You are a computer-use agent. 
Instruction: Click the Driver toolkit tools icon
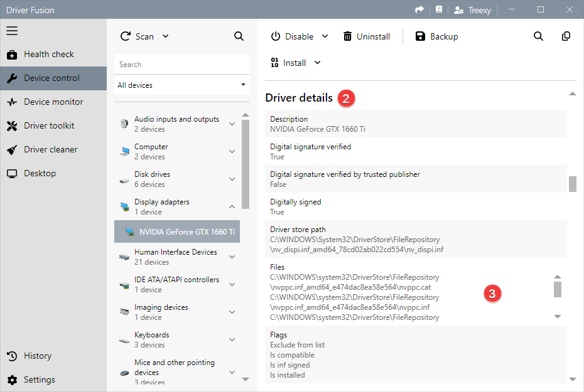coord(12,126)
